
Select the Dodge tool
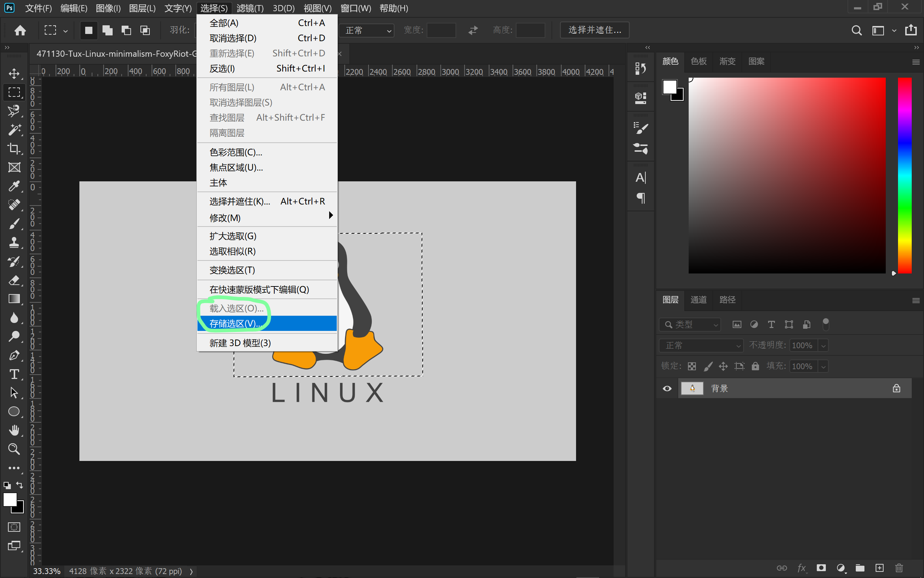point(14,336)
